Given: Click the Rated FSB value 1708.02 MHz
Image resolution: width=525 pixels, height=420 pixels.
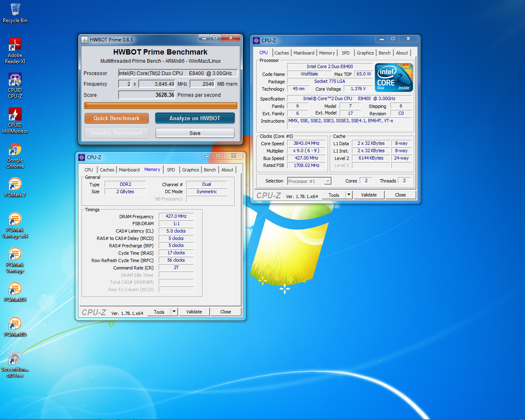Looking at the screenshot, I should click(306, 165).
